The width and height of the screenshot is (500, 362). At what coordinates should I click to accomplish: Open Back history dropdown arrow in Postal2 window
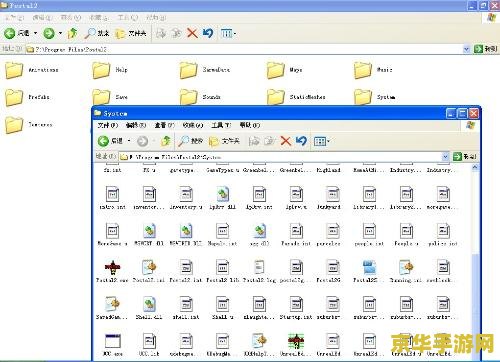35,33
